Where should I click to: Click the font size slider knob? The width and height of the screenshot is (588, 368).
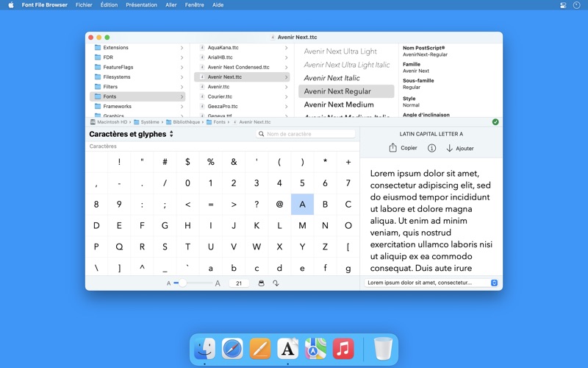click(x=182, y=283)
